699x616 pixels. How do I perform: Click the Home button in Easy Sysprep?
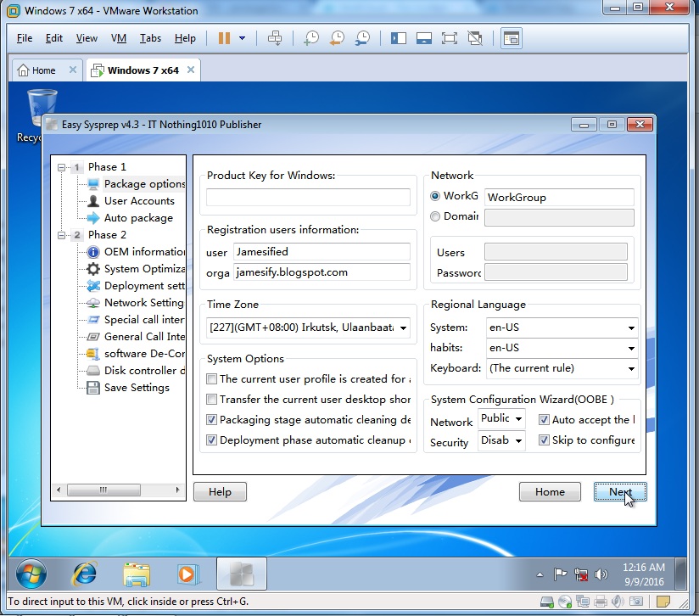point(550,492)
